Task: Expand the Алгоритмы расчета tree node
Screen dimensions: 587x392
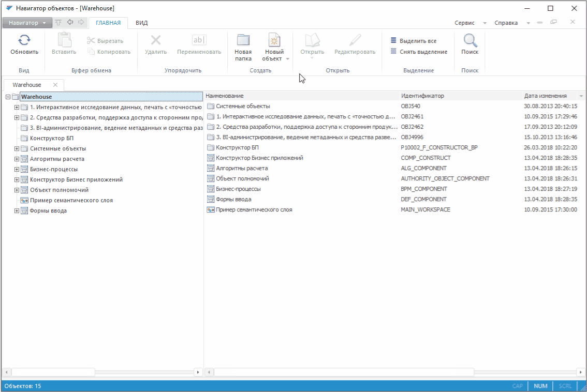Action: (x=17, y=159)
